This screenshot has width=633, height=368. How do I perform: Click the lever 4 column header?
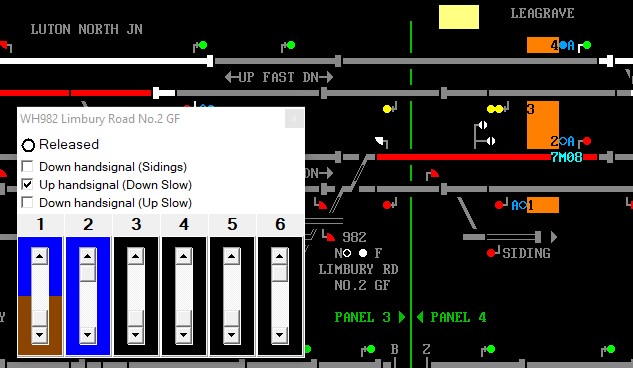click(184, 224)
